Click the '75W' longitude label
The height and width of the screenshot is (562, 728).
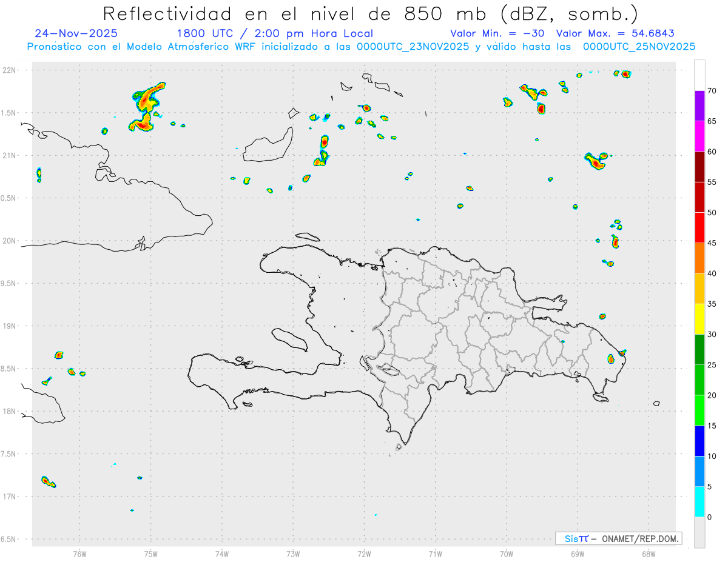click(151, 554)
